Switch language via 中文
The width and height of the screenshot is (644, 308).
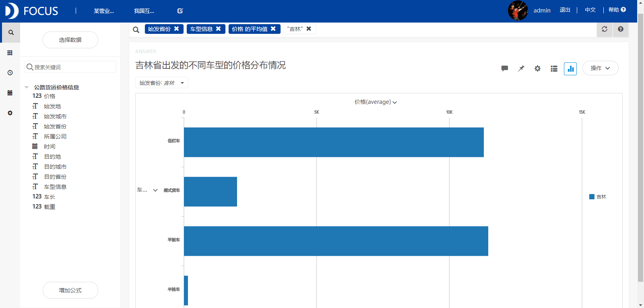pos(590,10)
